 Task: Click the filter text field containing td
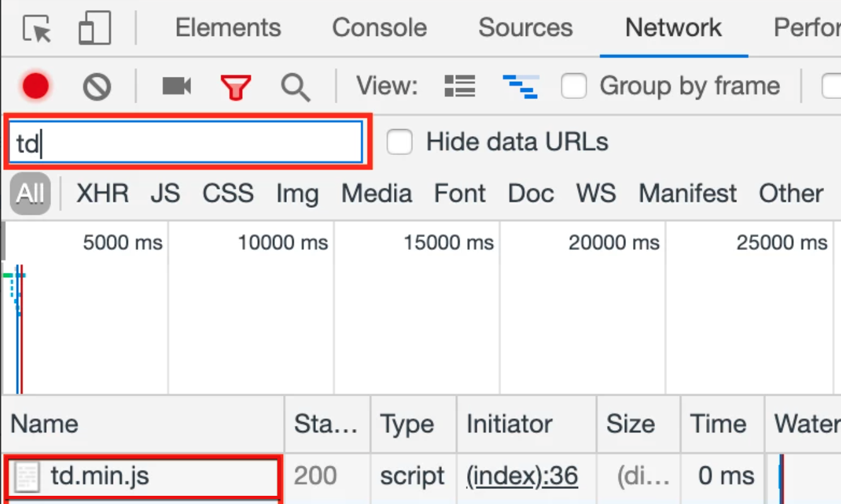[x=187, y=142]
